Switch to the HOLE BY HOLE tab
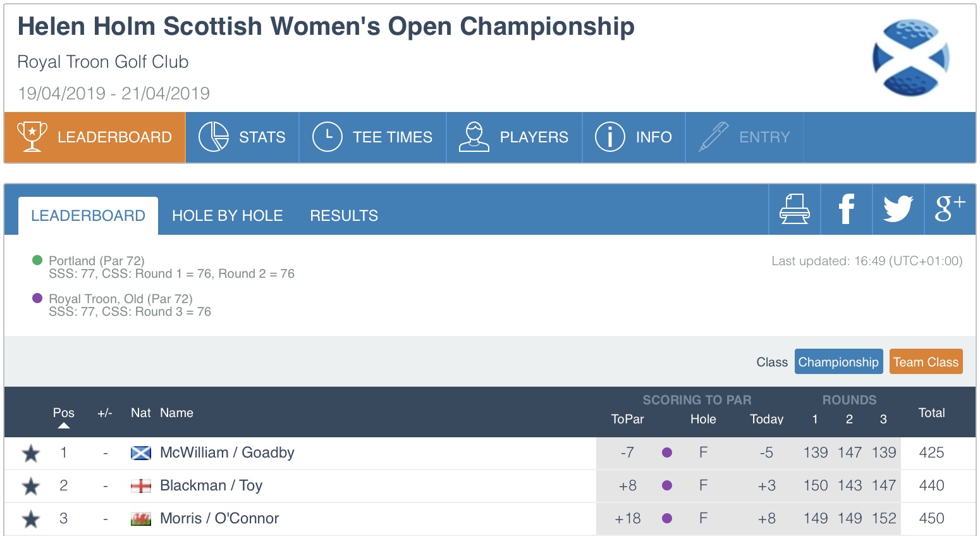Viewport: 980px width, 536px height. pyautogui.click(x=228, y=216)
